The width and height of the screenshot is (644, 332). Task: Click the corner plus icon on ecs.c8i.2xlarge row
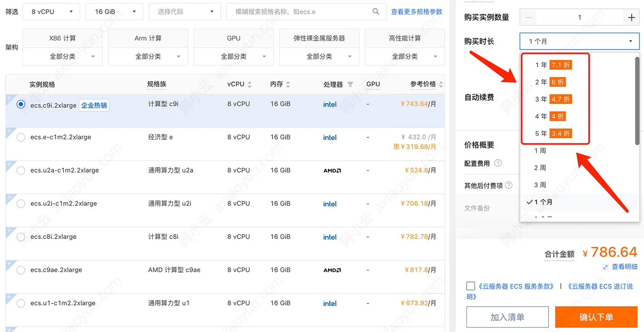click(x=9, y=231)
